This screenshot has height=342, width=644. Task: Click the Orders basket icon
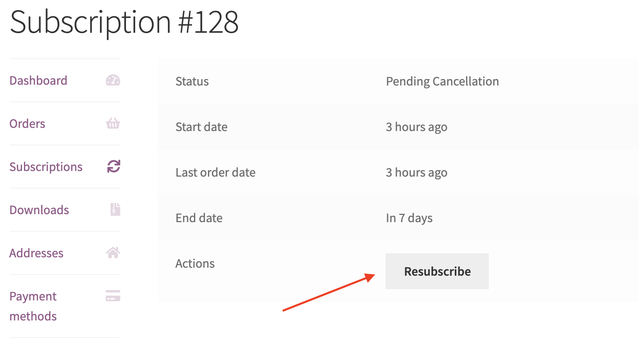point(113,123)
